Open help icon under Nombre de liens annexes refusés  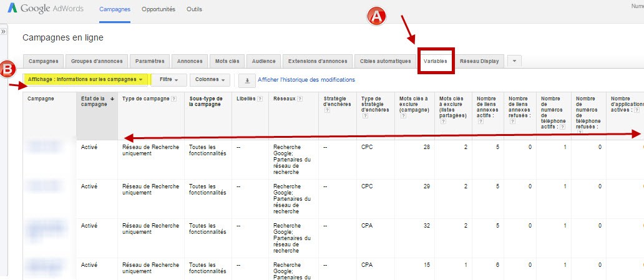(512, 122)
